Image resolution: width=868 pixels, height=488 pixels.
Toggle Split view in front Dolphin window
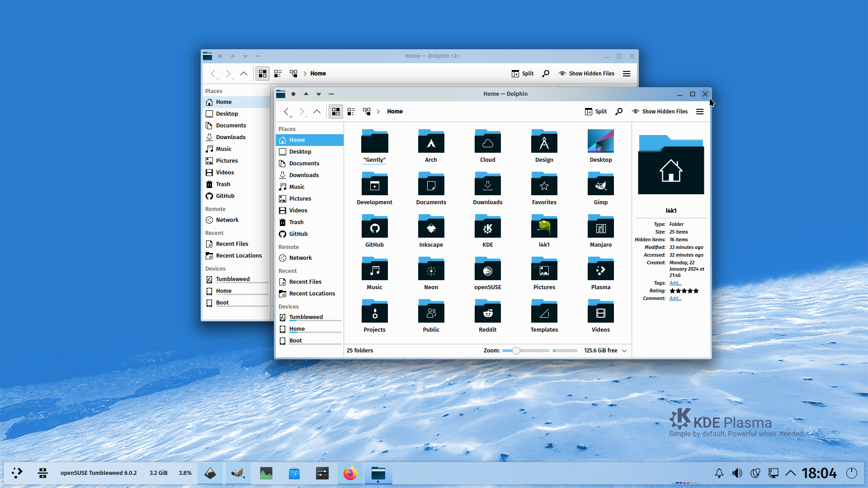click(596, 112)
